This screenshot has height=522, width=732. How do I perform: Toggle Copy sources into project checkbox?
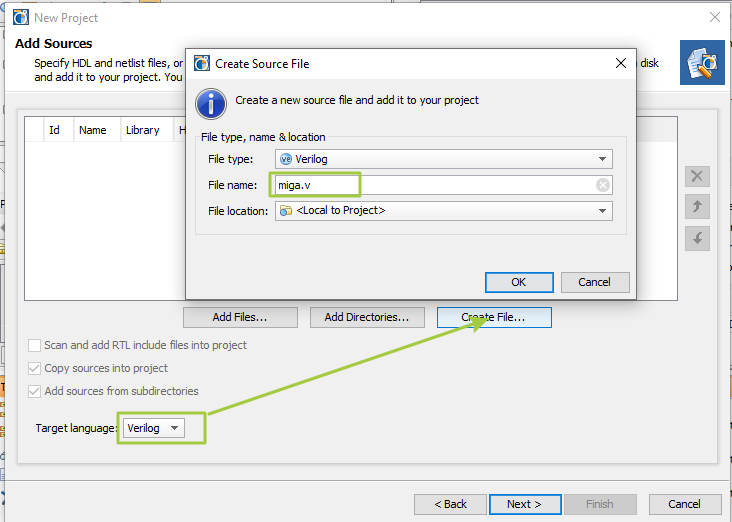(x=34, y=368)
